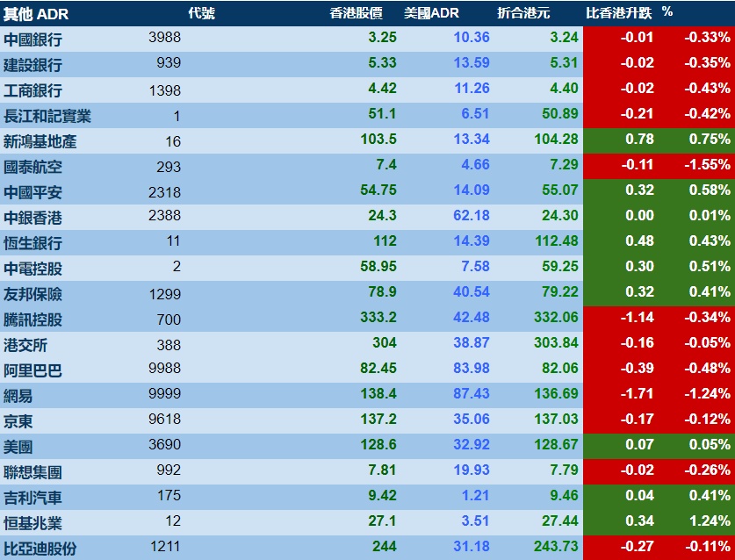Click converted HKD value 243.73
Image resolution: width=735 pixels, height=560 pixels.
[557, 546]
